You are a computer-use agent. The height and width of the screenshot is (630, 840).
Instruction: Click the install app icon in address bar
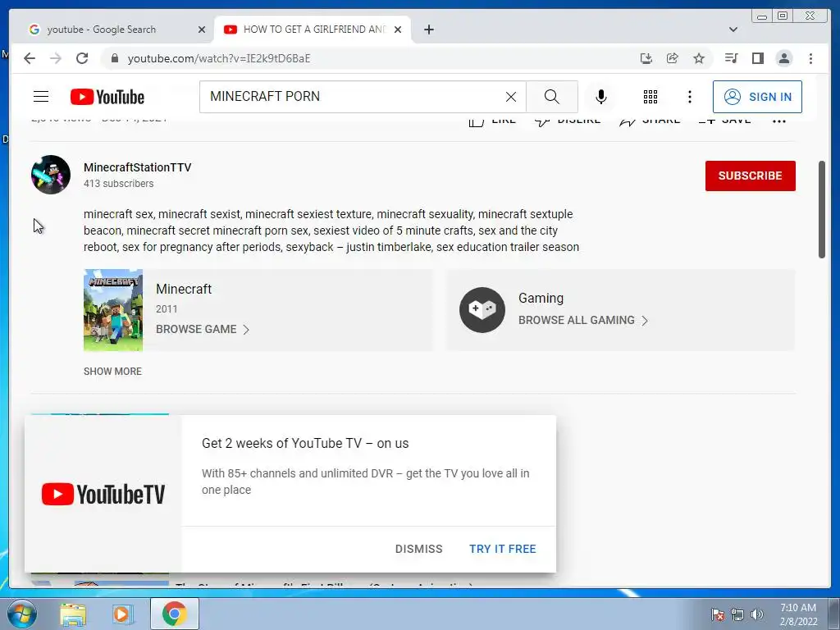pyautogui.click(x=646, y=58)
